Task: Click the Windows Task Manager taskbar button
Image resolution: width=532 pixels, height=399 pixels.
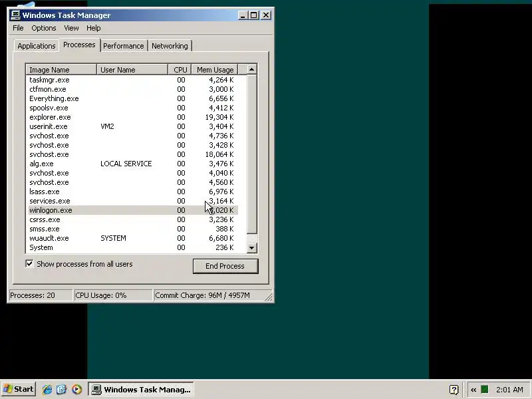Action: [x=141, y=389]
